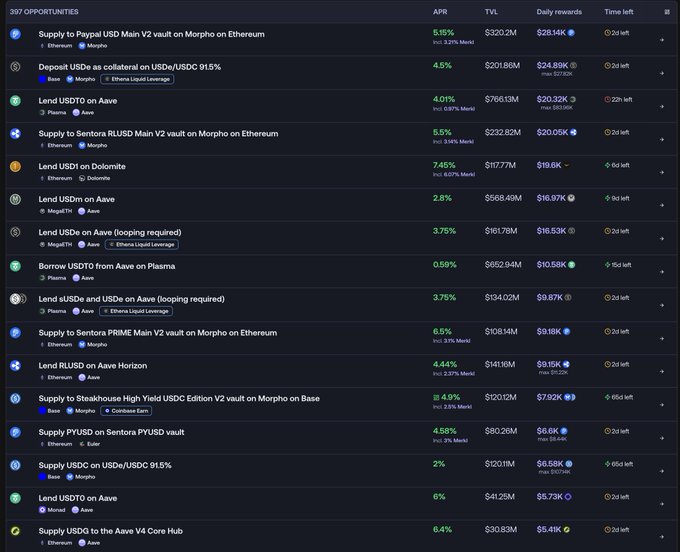The image size is (680, 552).
Task: Open Deposit USDe as collateral on USDe/USDC opportunity
Action: click(x=130, y=67)
